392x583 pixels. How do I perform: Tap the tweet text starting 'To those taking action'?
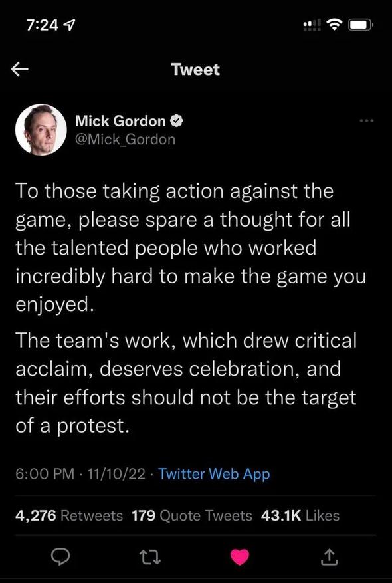(191, 248)
